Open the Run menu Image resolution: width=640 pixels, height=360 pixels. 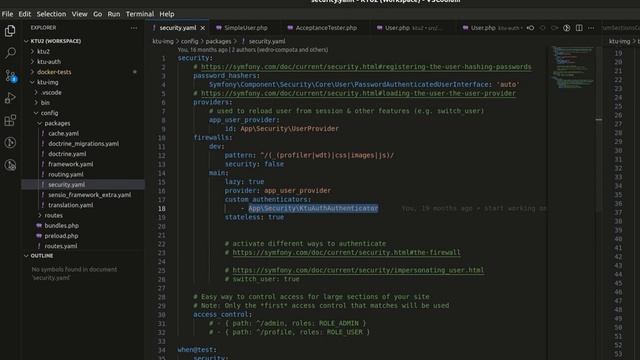113,14
